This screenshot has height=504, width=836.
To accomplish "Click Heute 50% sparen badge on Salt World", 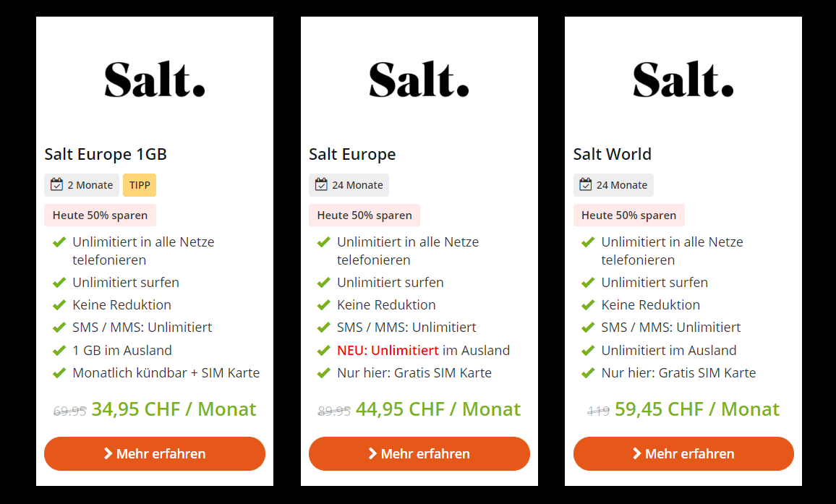I will click(628, 215).
